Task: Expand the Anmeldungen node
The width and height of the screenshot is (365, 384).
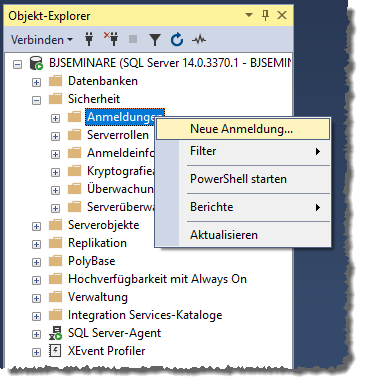Action: [x=55, y=118]
